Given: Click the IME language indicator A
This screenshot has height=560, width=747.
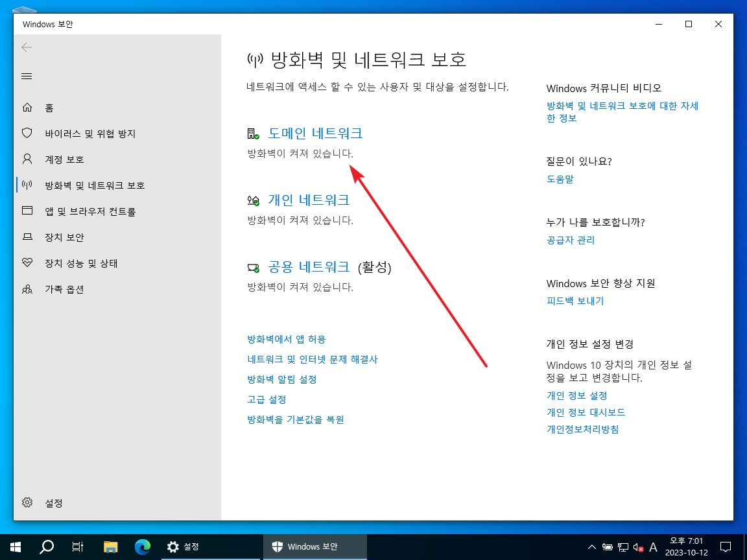Looking at the screenshot, I should 653,547.
